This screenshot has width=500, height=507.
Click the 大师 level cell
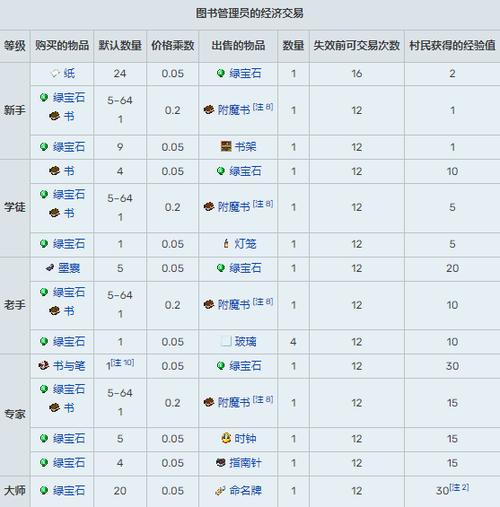click(x=15, y=490)
